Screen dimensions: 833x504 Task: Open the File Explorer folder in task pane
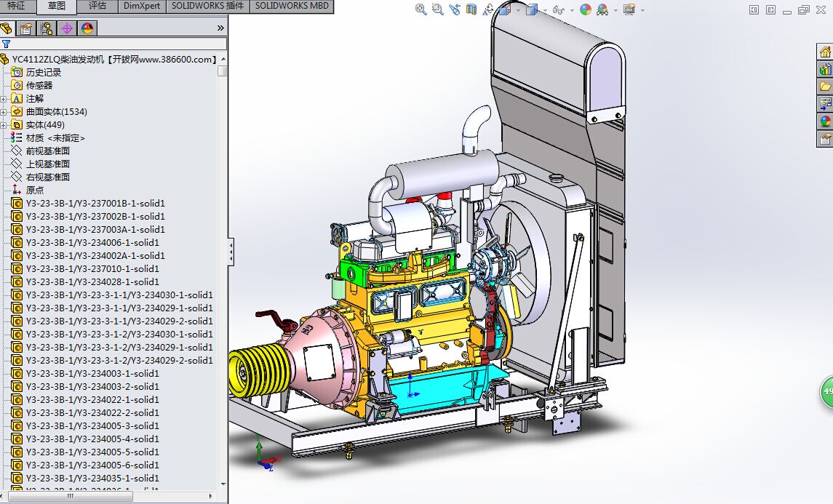pos(825,87)
